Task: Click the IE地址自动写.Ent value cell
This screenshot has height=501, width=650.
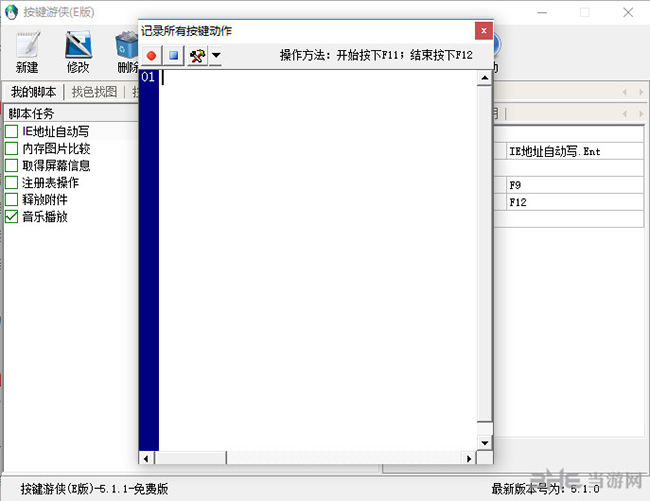Action: coord(575,151)
